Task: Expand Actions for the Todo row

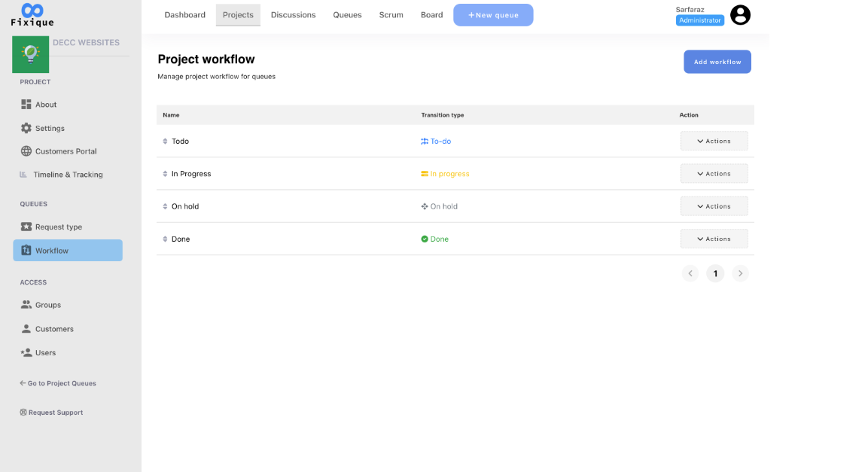Action: pyautogui.click(x=714, y=141)
